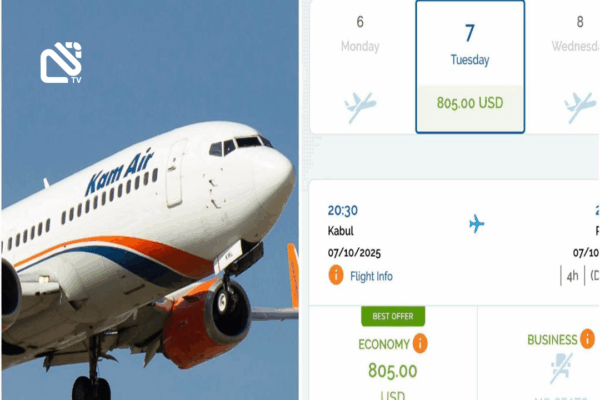Select the BUSINESS fare label
600x400 pixels.
pyautogui.click(x=552, y=340)
